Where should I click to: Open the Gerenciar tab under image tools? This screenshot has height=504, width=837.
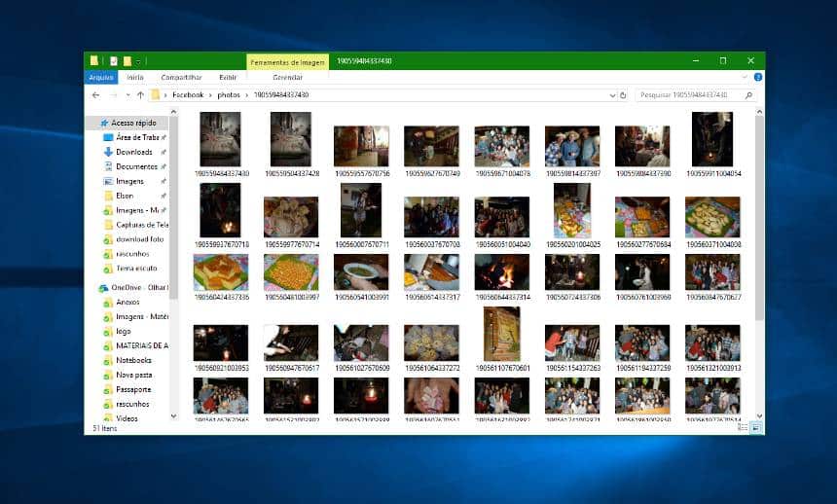pyautogui.click(x=287, y=77)
